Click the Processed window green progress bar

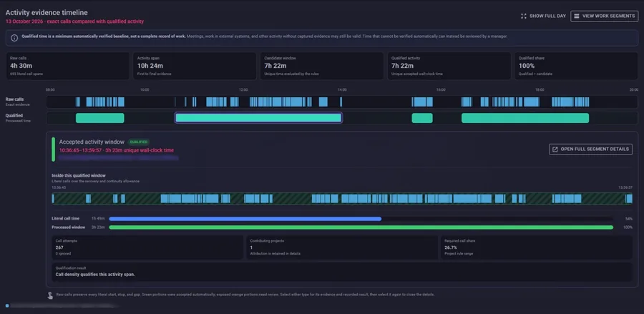pyautogui.click(x=361, y=227)
